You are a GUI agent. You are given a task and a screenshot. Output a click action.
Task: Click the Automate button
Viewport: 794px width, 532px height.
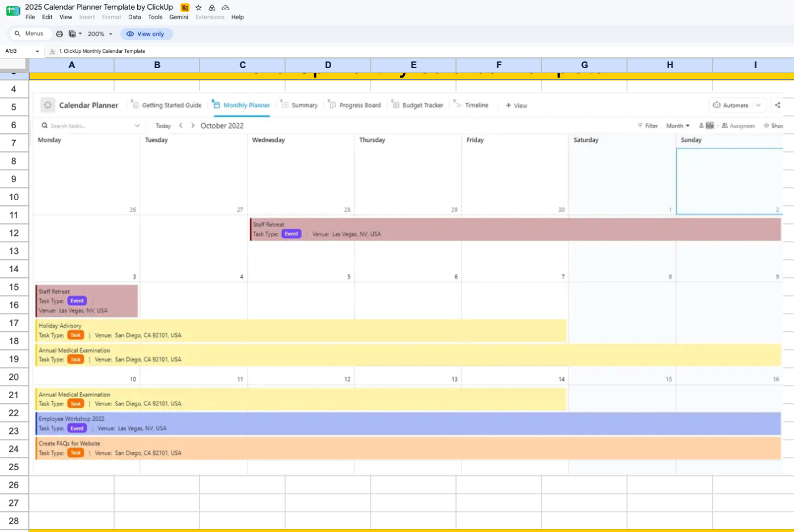730,105
